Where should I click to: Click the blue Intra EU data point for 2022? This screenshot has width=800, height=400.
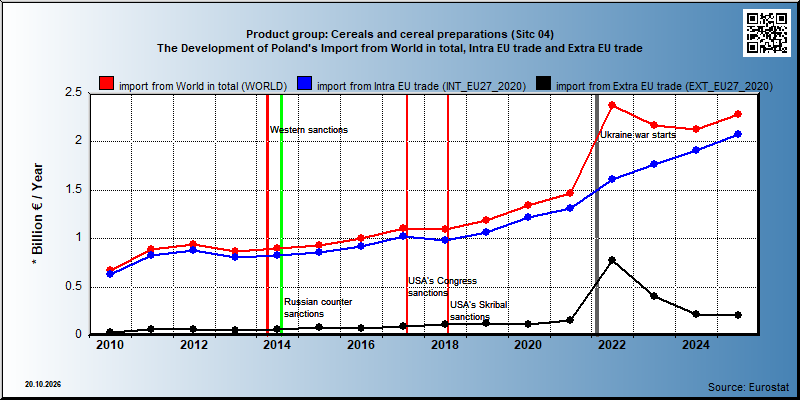(x=612, y=179)
